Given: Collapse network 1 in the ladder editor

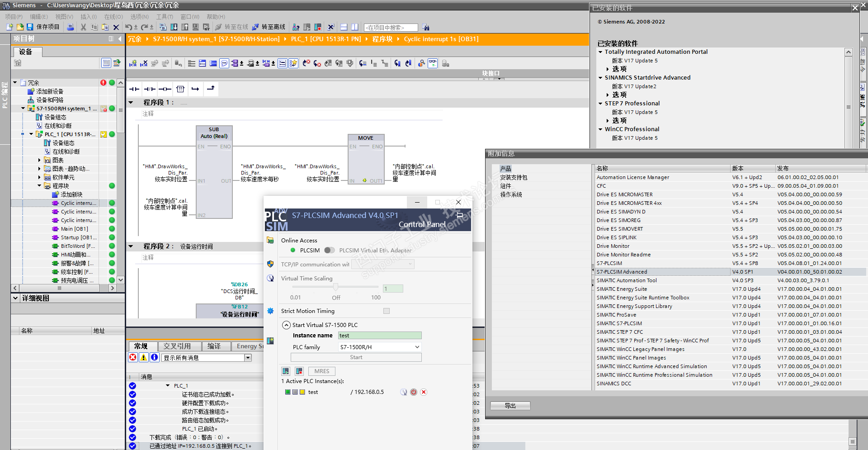Looking at the screenshot, I should [131, 103].
